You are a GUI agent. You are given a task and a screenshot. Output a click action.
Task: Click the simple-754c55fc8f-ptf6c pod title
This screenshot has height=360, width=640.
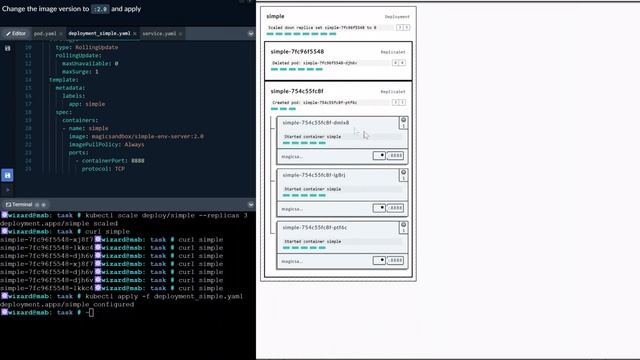tap(315, 228)
